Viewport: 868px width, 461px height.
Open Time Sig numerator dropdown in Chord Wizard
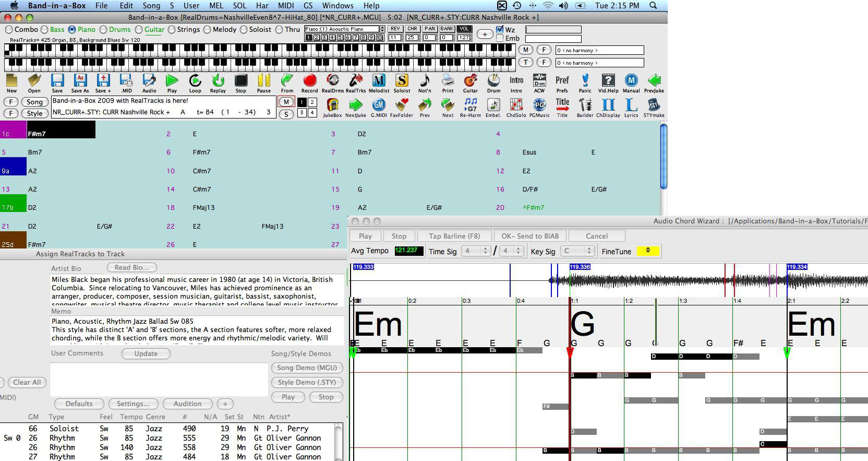pos(476,251)
